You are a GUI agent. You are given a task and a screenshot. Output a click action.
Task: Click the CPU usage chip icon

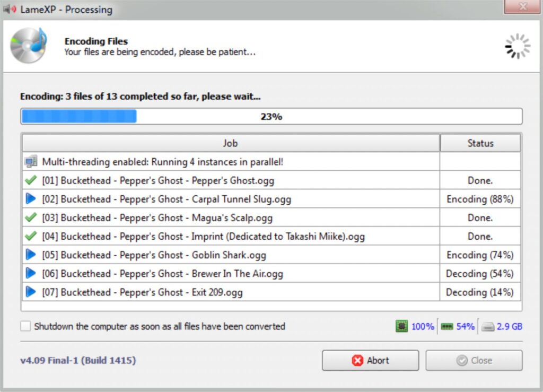401,326
